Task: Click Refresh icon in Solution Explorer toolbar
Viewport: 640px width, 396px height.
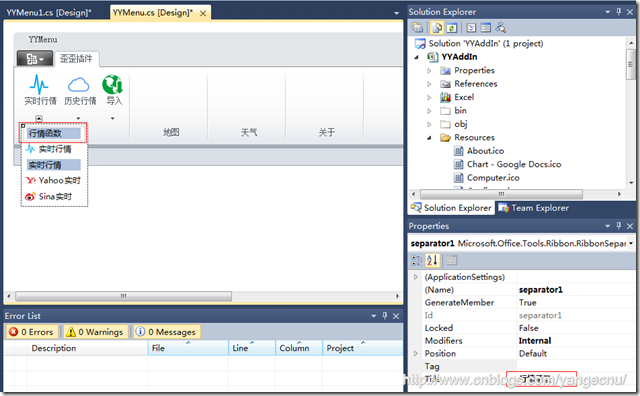Action: coord(451,28)
